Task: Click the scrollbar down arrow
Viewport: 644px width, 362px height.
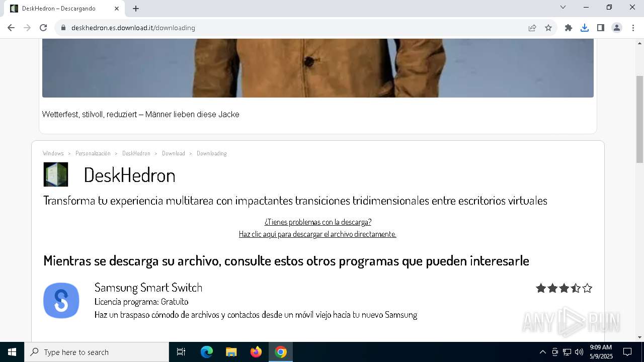Action: (639, 337)
